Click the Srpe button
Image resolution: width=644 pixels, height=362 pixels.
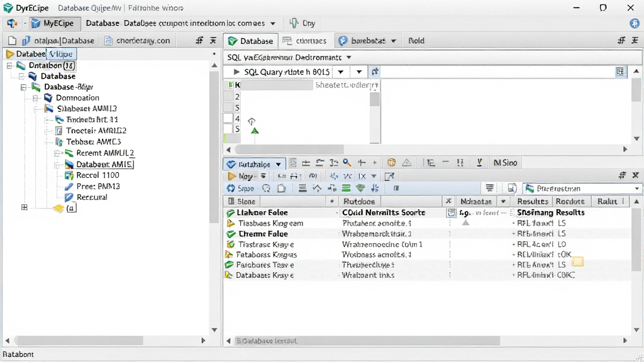click(241, 189)
